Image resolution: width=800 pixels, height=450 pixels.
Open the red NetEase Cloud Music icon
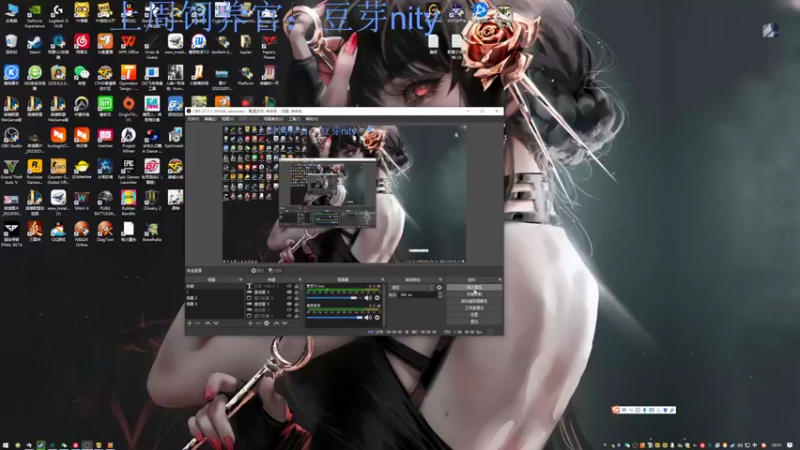tap(81, 45)
